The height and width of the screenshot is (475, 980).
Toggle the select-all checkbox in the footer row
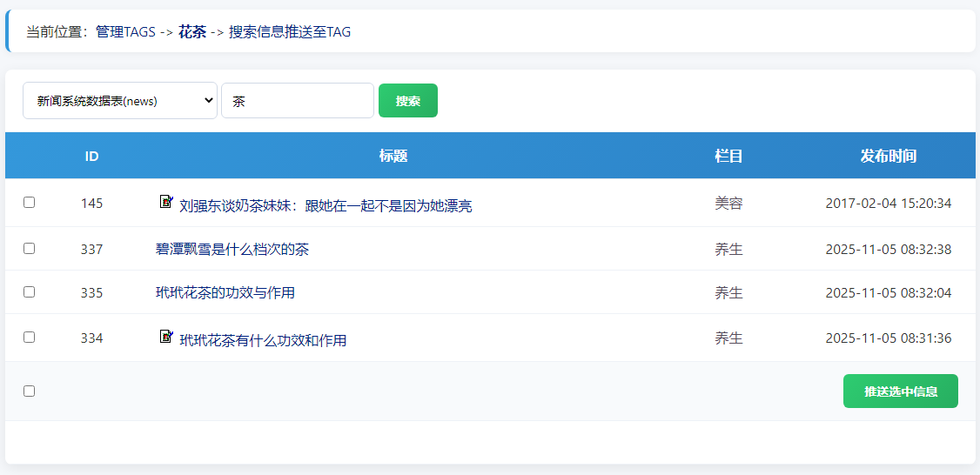tap(29, 391)
